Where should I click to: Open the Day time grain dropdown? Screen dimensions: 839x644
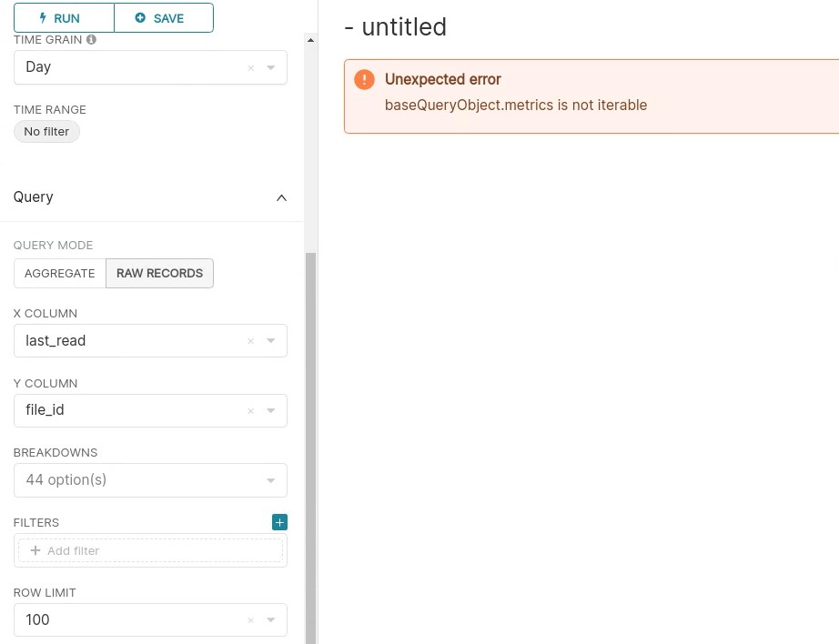[270, 67]
